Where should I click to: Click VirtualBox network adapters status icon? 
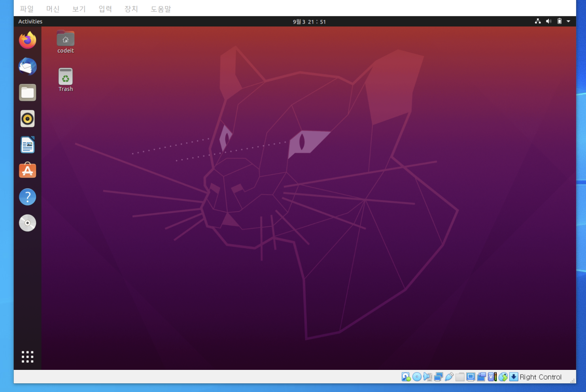(439, 377)
